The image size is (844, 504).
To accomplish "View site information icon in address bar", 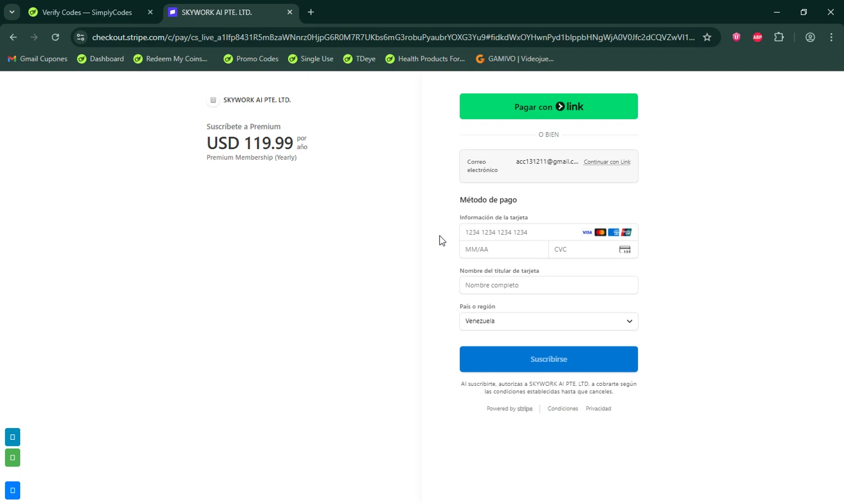I will (x=80, y=37).
